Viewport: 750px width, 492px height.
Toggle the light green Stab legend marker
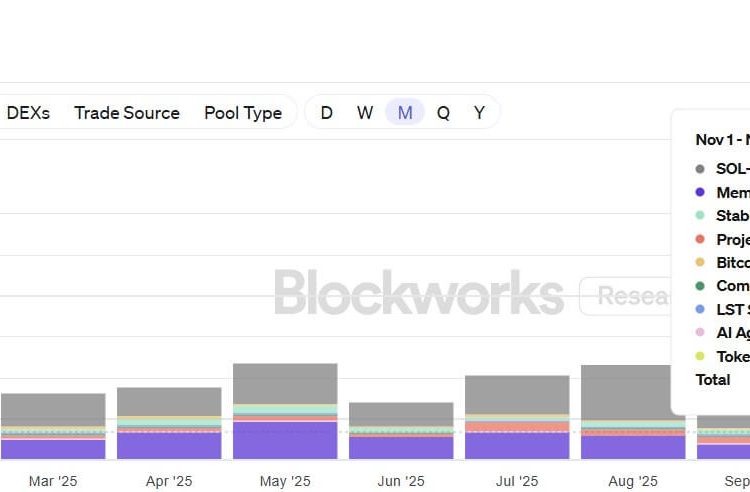pos(699,216)
